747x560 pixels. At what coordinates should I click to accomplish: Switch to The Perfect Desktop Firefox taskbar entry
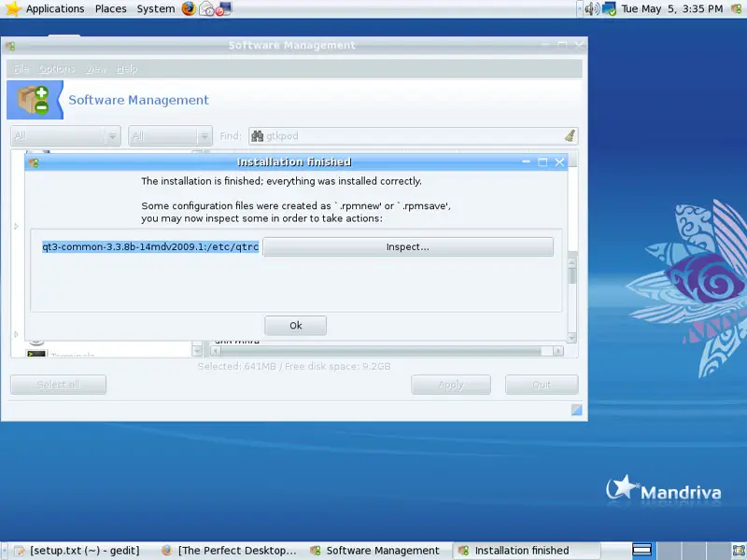tap(229, 551)
